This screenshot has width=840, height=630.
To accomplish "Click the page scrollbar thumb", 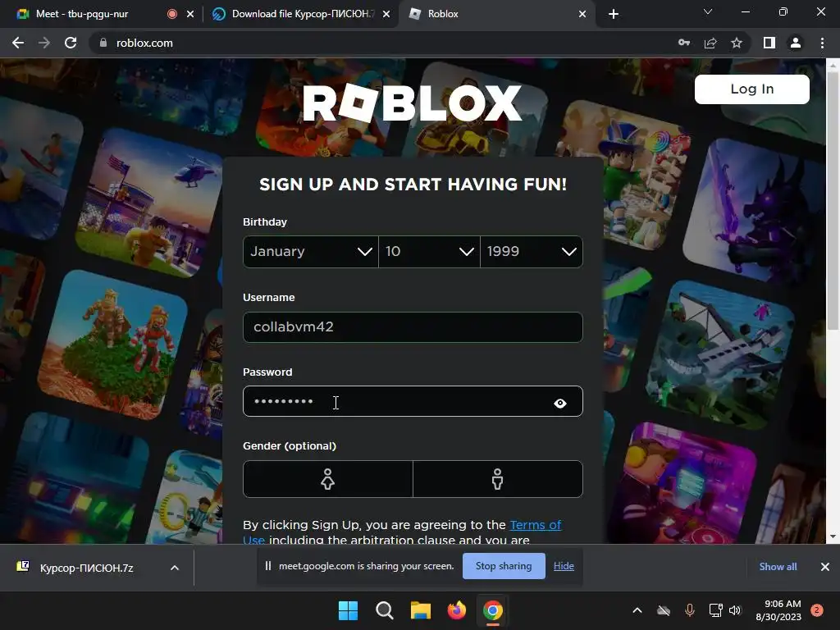I will 833,201.
